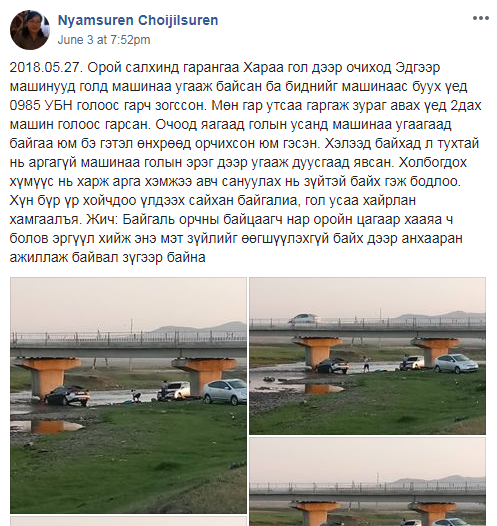This screenshot has height=526, width=497.
Task: Click the "2018.05.27." date starting the post
Action: click(x=46, y=67)
